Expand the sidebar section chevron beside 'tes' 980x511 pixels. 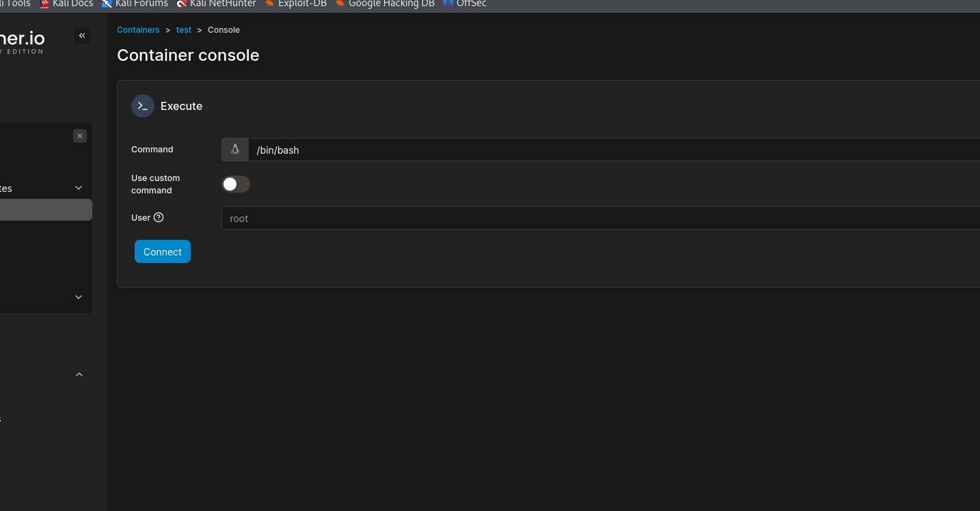79,188
